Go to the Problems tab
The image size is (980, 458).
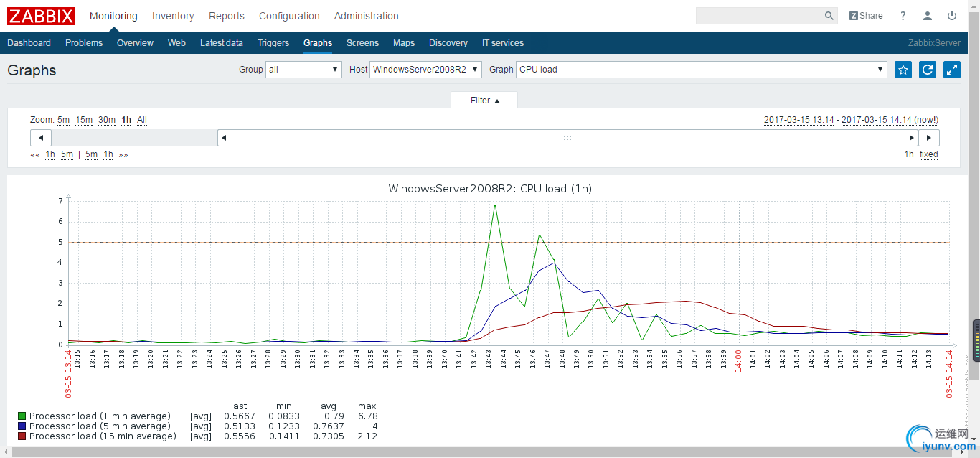click(x=84, y=43)
